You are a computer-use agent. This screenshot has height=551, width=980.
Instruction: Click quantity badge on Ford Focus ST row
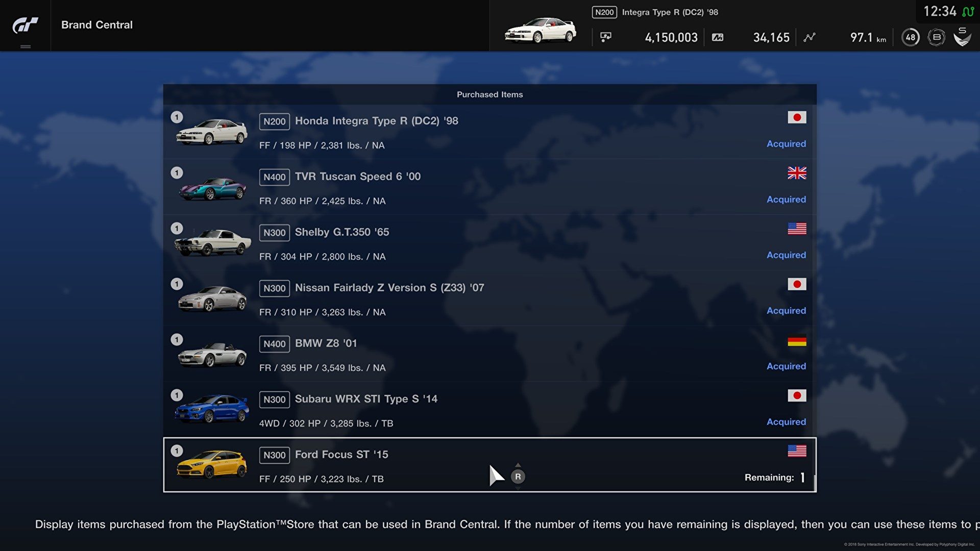coord(177,451)
